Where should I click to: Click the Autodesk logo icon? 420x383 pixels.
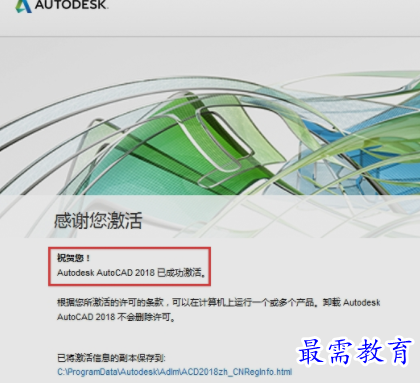click(24, 6)
